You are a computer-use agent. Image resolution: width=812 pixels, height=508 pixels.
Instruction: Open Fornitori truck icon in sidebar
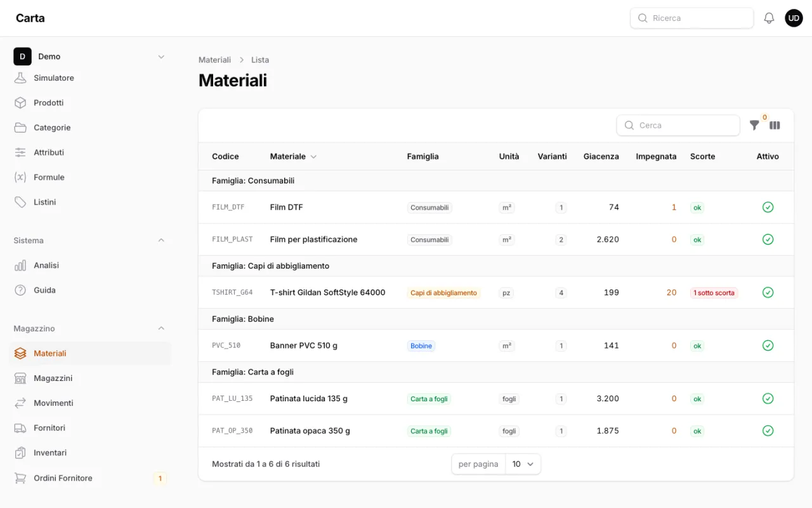[20, 428]
